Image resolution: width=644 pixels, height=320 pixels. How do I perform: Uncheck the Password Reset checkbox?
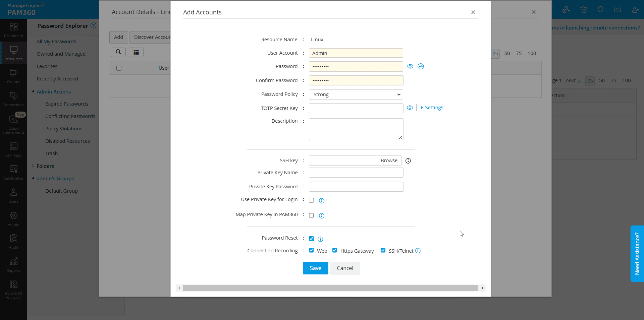311,239
